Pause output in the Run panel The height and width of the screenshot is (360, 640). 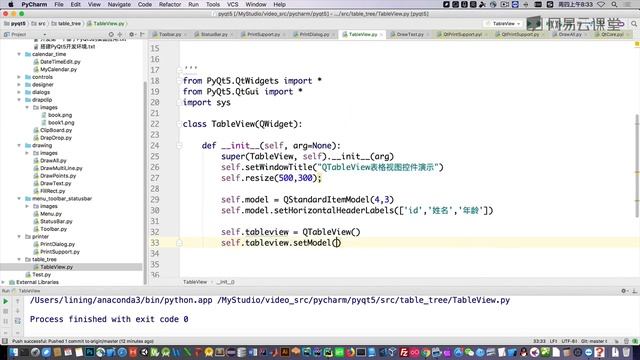(x=6, y=321)
